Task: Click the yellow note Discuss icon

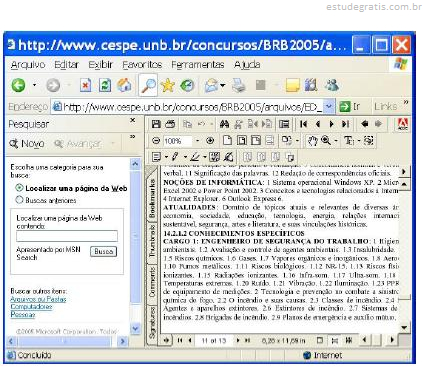Action: [292, 85]
